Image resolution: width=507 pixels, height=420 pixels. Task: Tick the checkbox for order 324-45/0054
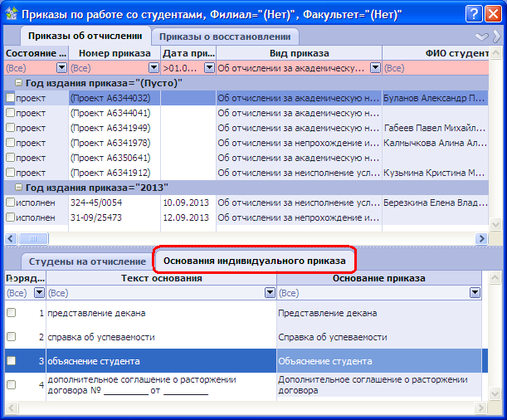coord(10,203)
